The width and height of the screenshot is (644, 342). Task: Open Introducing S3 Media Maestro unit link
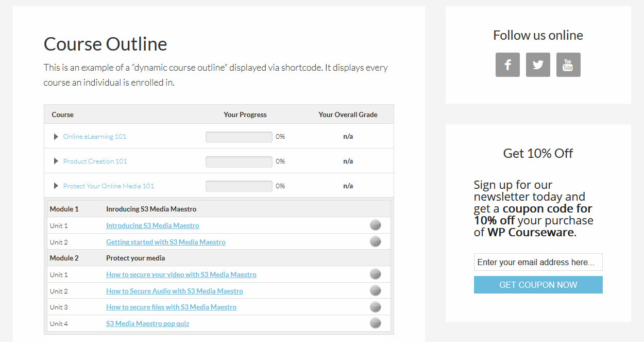coord(152,225)
